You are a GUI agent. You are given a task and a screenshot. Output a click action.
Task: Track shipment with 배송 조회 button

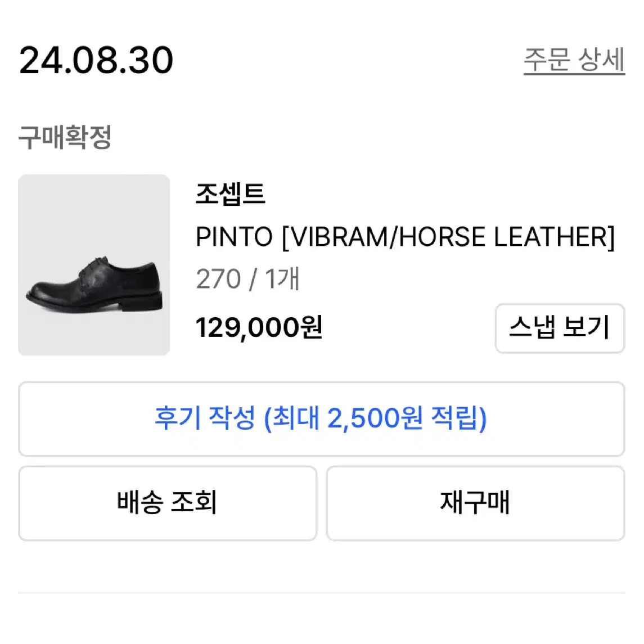(x=168, y=503)
